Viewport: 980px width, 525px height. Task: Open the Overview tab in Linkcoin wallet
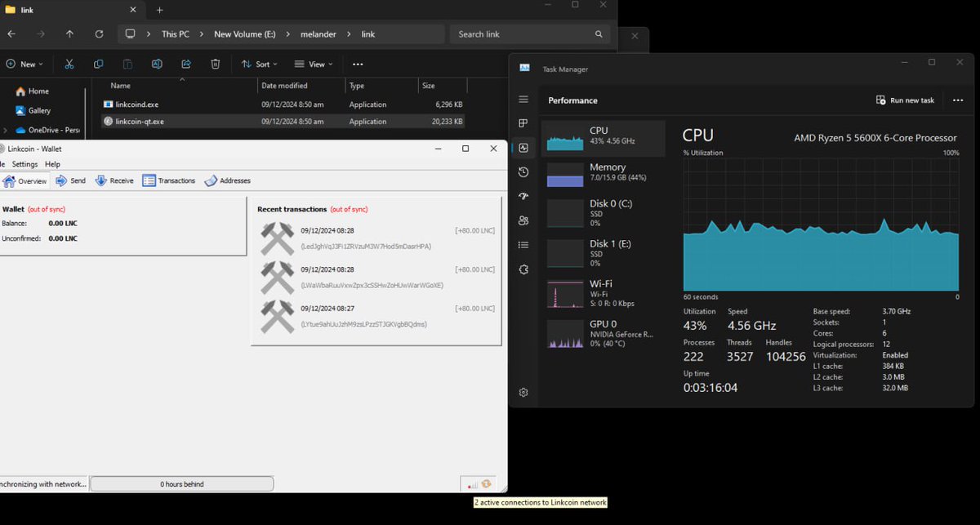[x=24, y=180]
